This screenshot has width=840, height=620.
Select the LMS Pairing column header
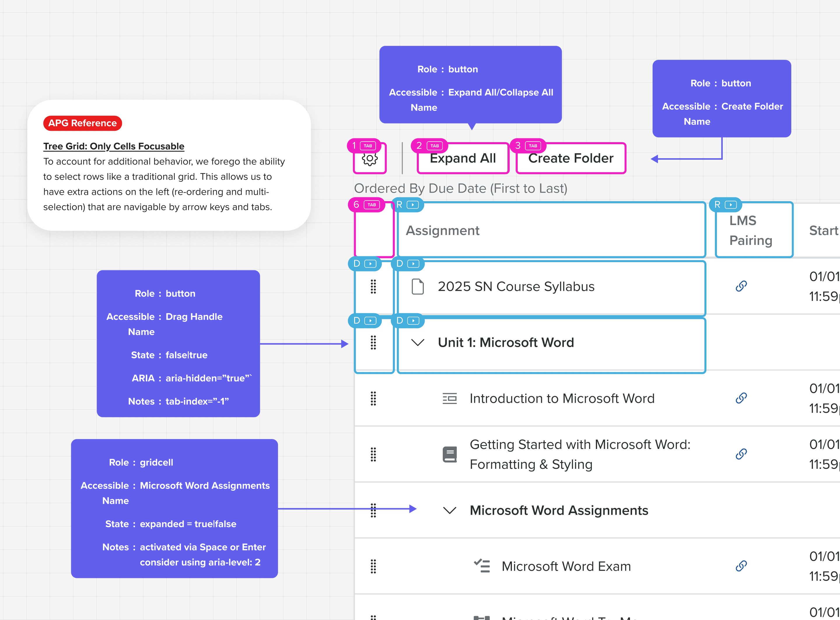(750, 230)
